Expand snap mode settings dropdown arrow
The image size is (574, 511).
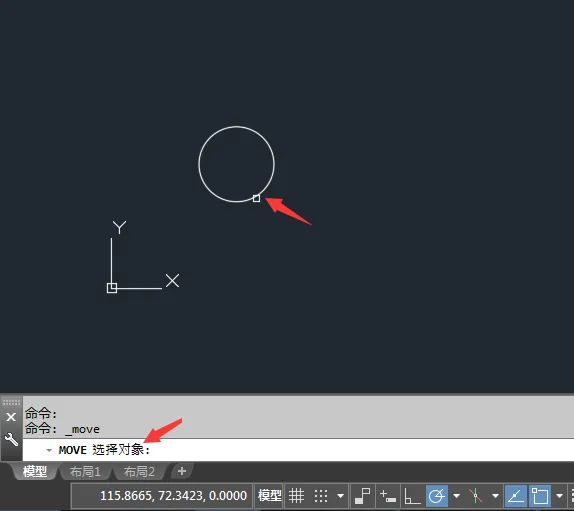[340, 496]
